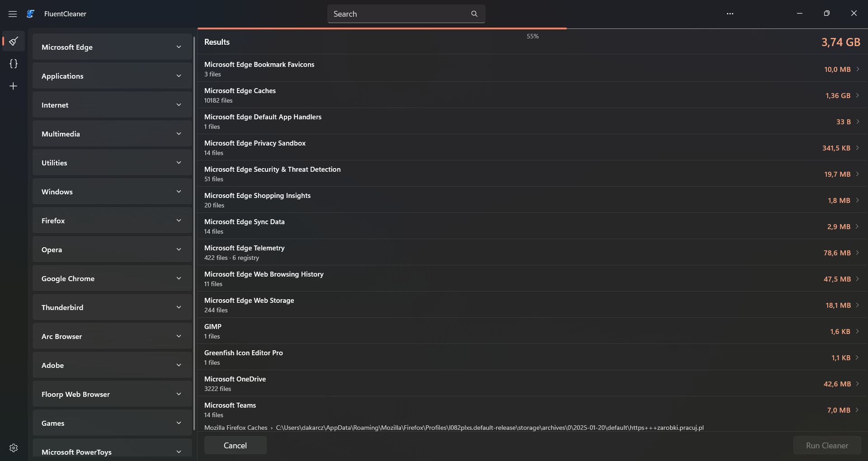This screenshot has height=461, width=868.
Task: Expand the Windows category
Action: pos(112,192)
